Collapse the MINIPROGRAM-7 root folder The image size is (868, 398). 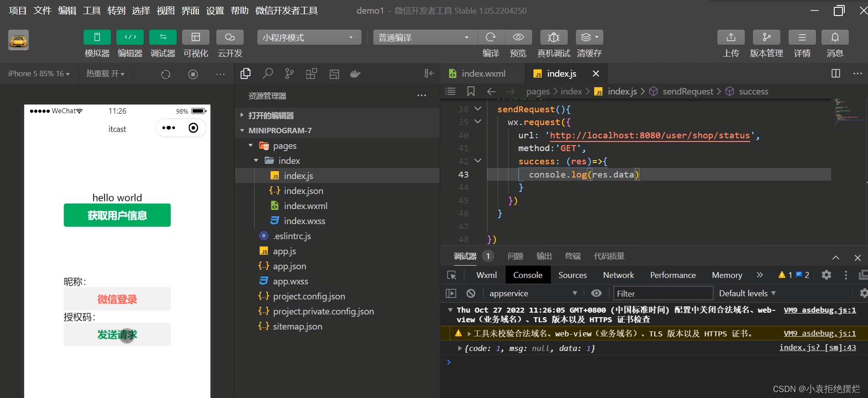click(x=337, y=131)
